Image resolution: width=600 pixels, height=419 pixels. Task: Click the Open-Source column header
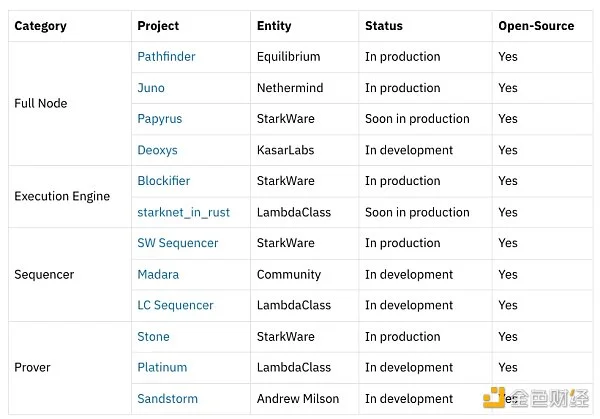tap(536, 26)
